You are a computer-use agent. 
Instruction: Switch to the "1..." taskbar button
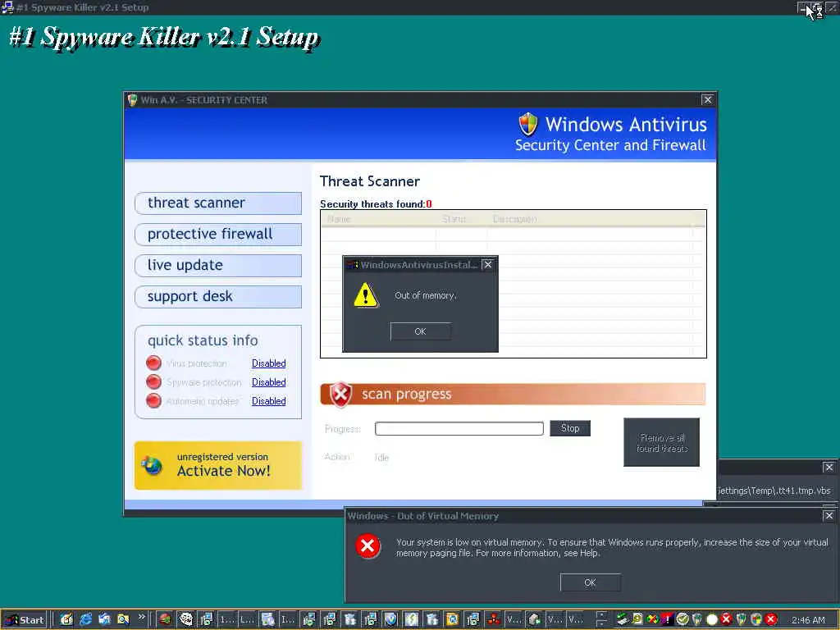tap(226, 619)
